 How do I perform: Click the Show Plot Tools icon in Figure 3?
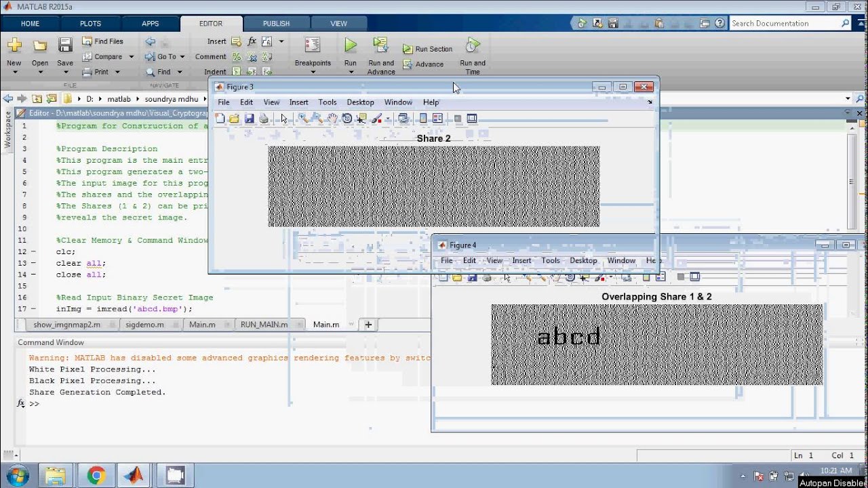(x=471, y=119)
